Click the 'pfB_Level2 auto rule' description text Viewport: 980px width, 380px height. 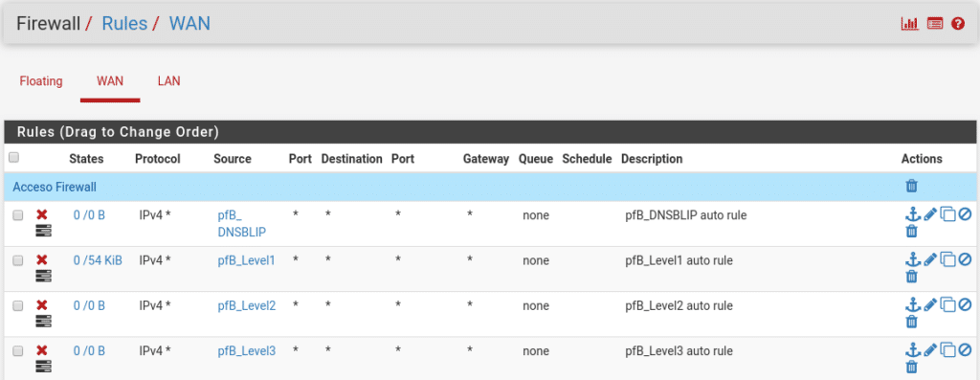click(x=679, y=305)
